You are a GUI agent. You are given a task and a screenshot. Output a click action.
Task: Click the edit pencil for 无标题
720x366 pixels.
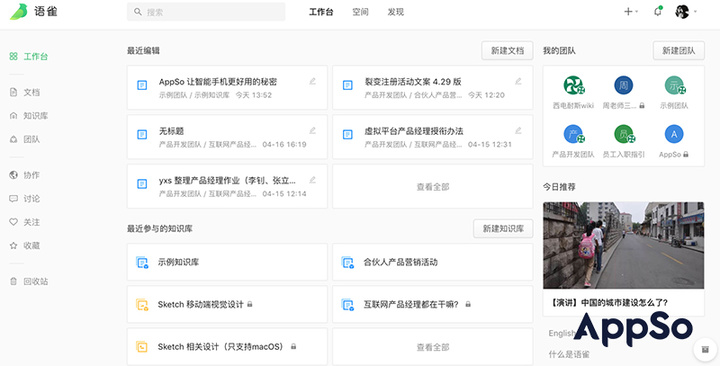[313, 130]
